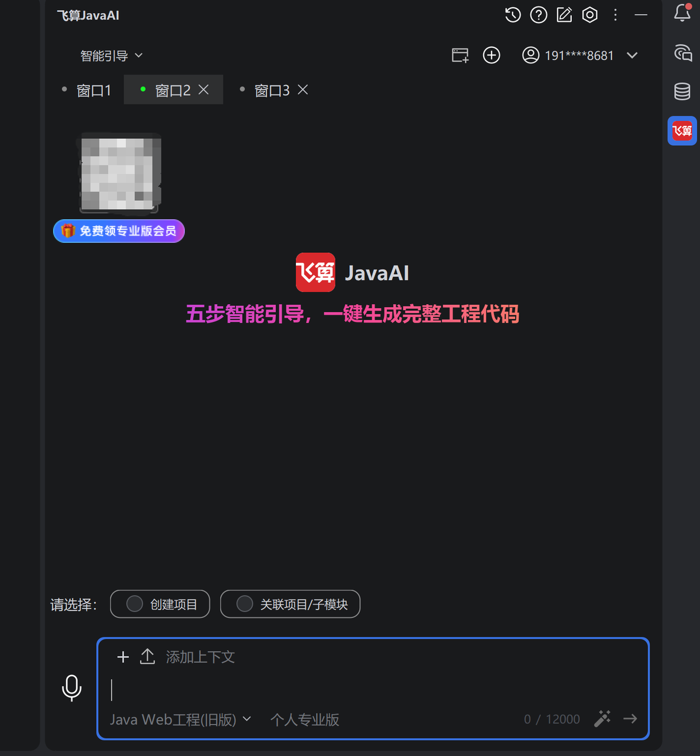Image resolution: width=700 pixels, height=756 pixels.
Task: Open the Java Web工程(旧版) project type dropdown
Action: coord(180,719)
